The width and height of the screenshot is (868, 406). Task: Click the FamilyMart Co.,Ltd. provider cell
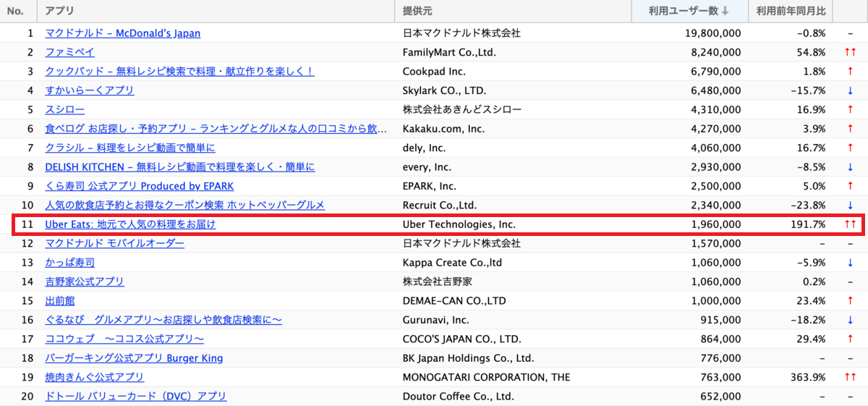[449, 52]
